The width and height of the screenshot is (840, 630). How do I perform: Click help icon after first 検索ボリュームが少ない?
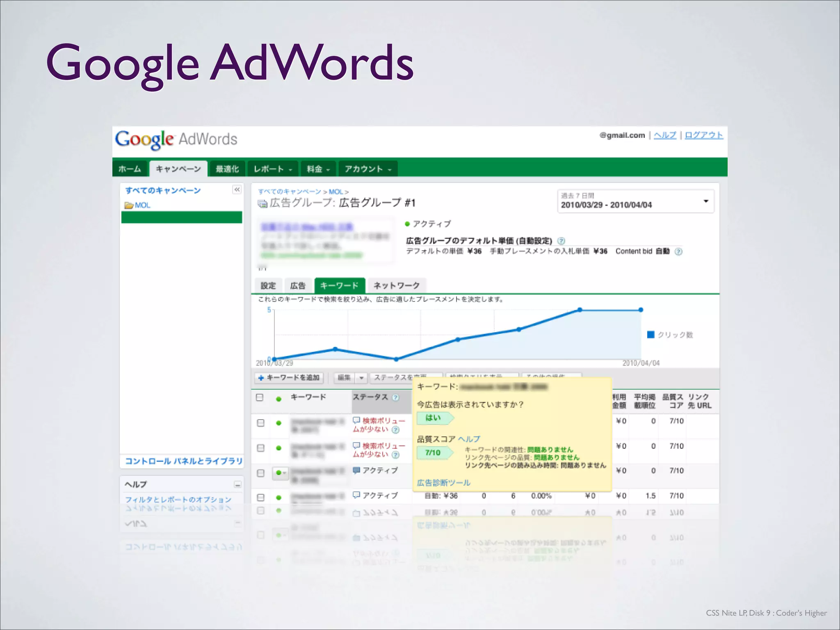click(x=395, y=430)
